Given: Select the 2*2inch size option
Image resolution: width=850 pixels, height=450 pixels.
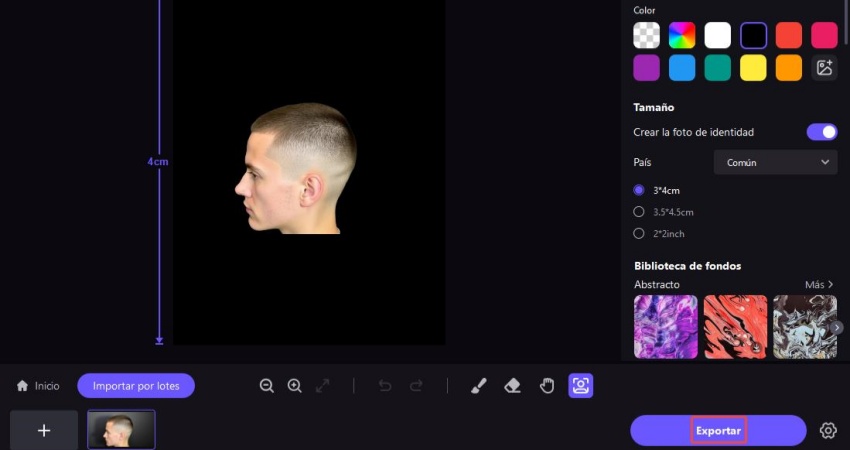Looking at the screenshot, I should [x=639, y=234].
